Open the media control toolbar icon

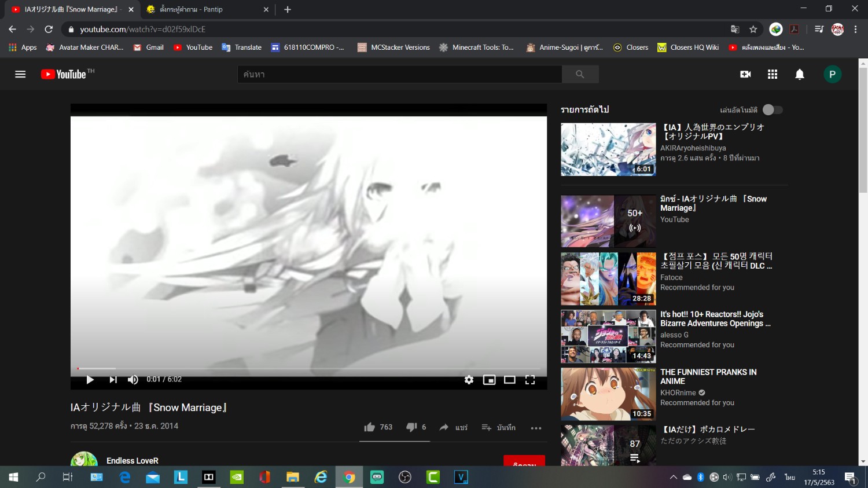click(819, 29)
